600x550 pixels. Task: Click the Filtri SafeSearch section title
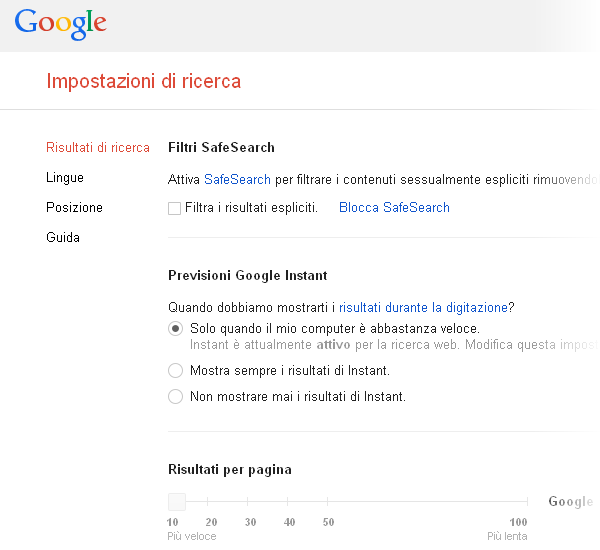pos(221,148)
